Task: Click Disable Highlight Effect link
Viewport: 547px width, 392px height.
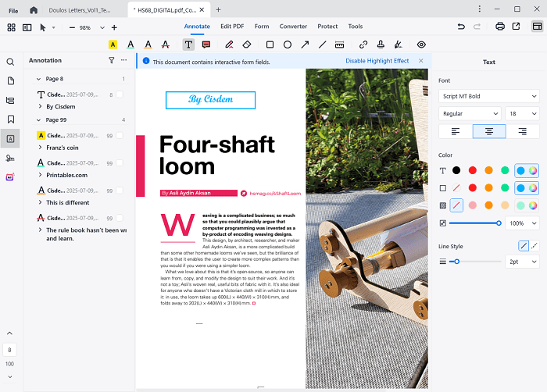Action: tap(377, 61)
